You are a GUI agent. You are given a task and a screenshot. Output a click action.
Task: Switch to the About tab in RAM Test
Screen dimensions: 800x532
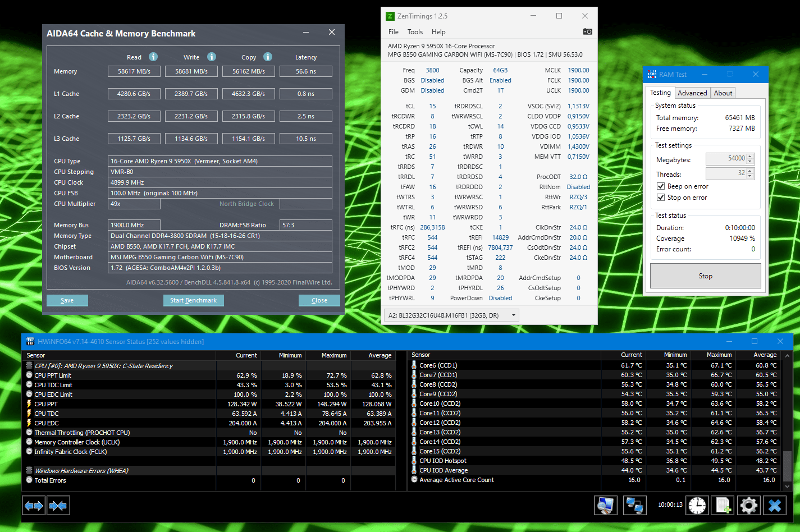point(723,93)
